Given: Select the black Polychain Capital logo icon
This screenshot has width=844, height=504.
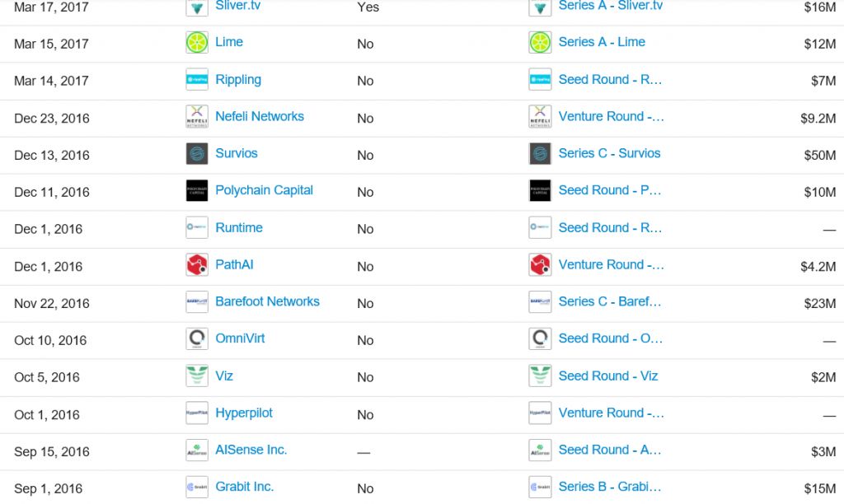Looking at the screenshot, I should [x=196, y=191].
